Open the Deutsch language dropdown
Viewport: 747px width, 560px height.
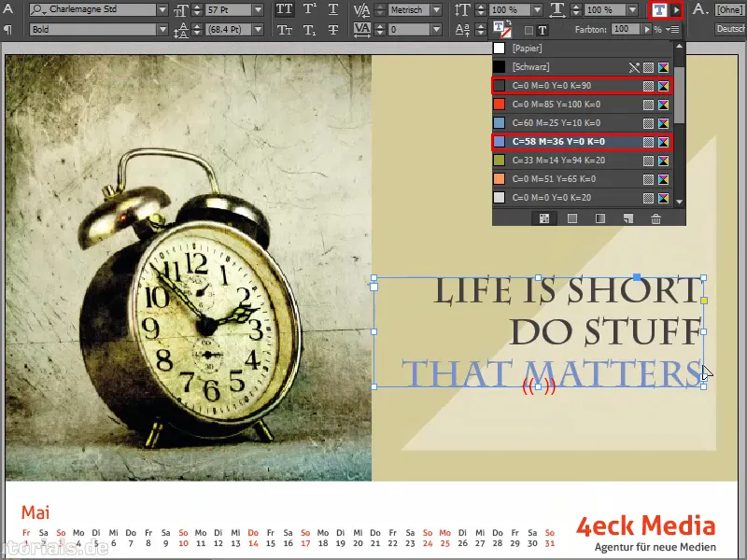[730, 30]
